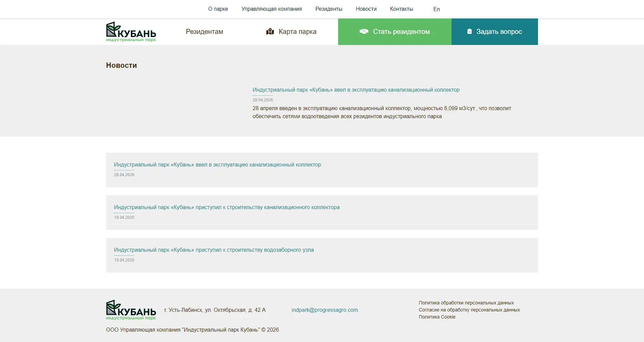Open Политика обработки персональных данных
This screenshot has width=644, height=342.
click(x=466, y=303)
